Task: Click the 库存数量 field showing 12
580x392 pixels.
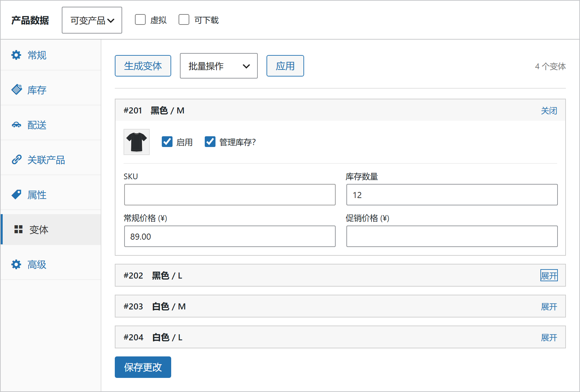Action: coord(452,195)
